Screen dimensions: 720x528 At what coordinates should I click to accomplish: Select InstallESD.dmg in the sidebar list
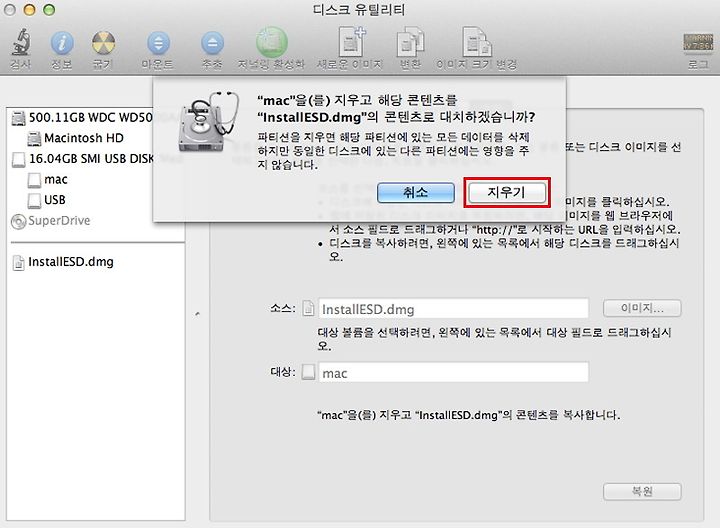[x=64, y=262]
